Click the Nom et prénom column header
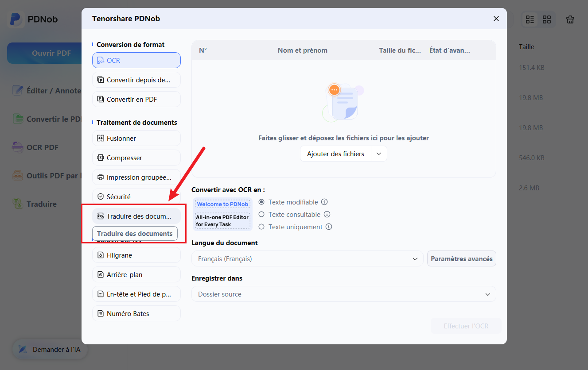The width and height of the screenshot is (588, 370). tap(303, 50)
